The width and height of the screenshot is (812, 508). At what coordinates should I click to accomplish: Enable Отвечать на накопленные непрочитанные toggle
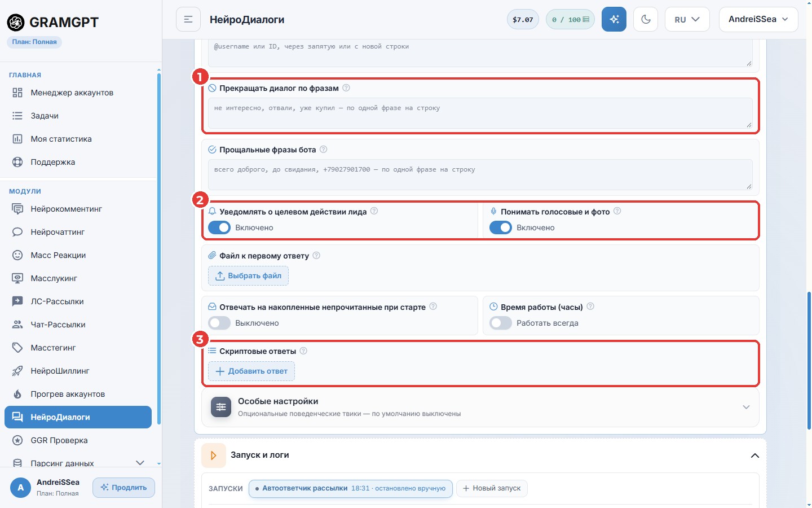click(x=219, y=323)
